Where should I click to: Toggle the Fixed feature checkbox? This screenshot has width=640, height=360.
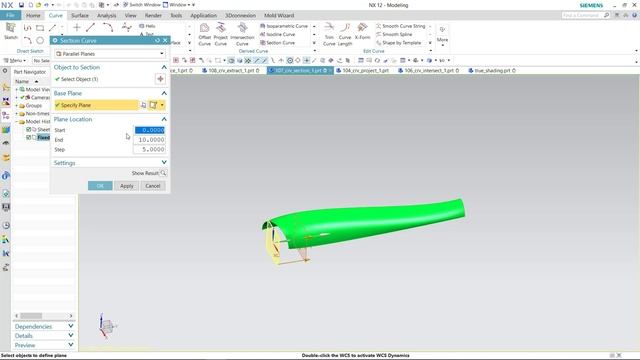coord(29,138)
